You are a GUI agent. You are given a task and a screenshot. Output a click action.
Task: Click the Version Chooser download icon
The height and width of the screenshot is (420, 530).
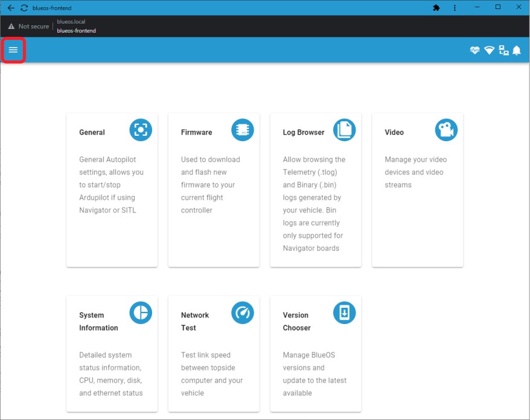345,312
